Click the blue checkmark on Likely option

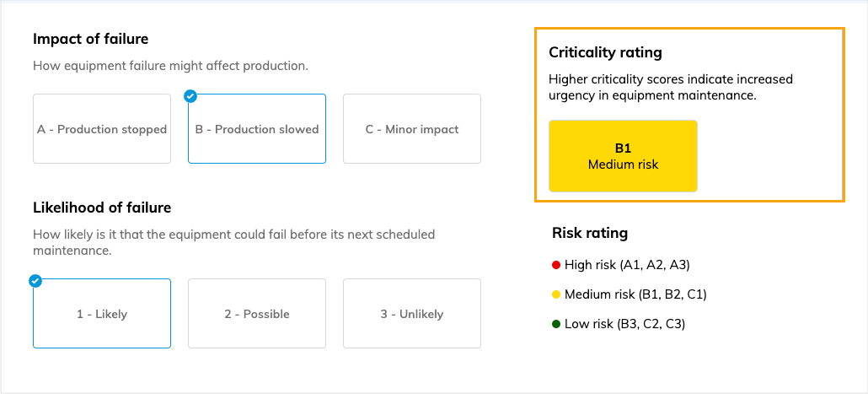[35, 281]
